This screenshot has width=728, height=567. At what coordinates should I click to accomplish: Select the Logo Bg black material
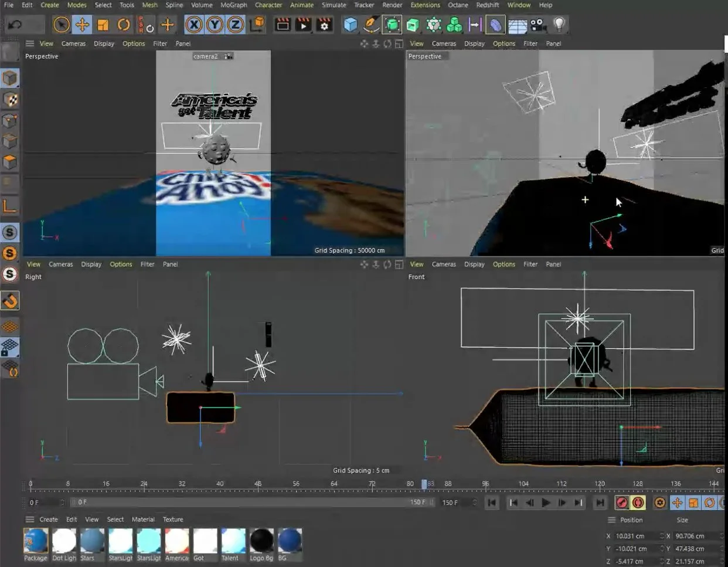click(x=261, y=541)
